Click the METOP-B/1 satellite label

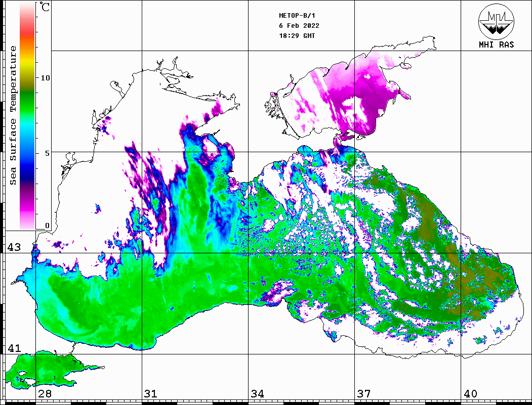(x=297, y=16)
